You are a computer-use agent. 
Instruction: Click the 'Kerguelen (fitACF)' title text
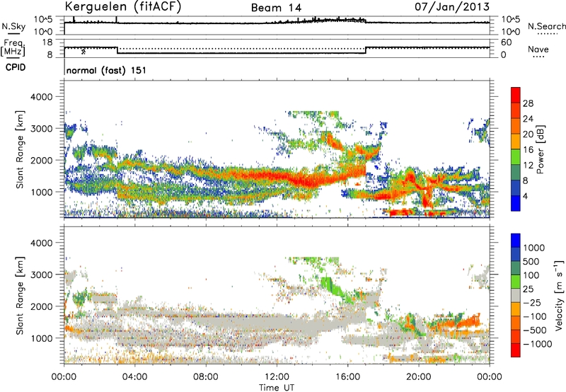tap(122, 6)
